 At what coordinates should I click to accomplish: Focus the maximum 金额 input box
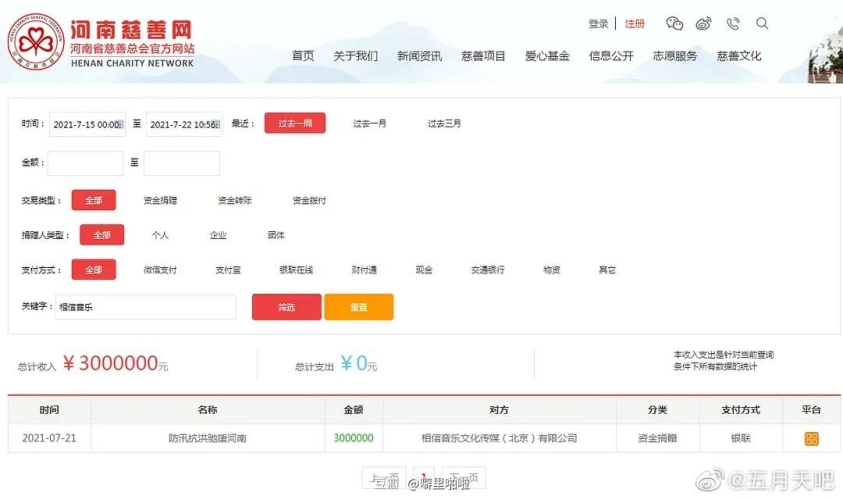(x=182, y=163)
